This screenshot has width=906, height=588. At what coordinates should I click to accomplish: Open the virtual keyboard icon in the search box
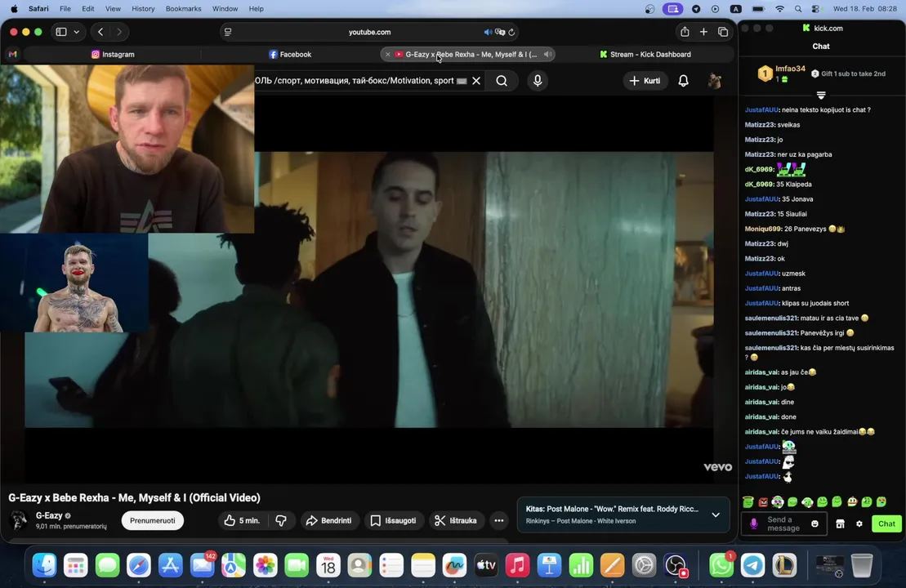(461, 81)
